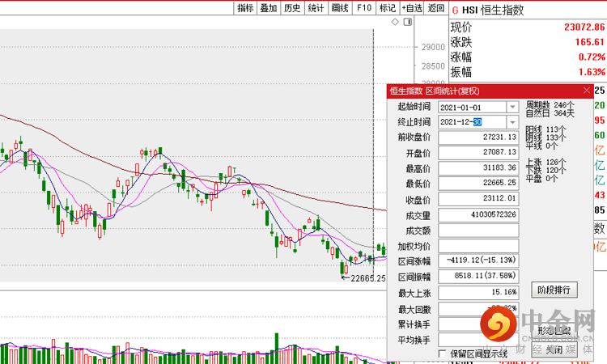The image size is (607, 364).
Task: Click the G badge beside HSI
Action: pyautogui.click(x=455, y=10)
